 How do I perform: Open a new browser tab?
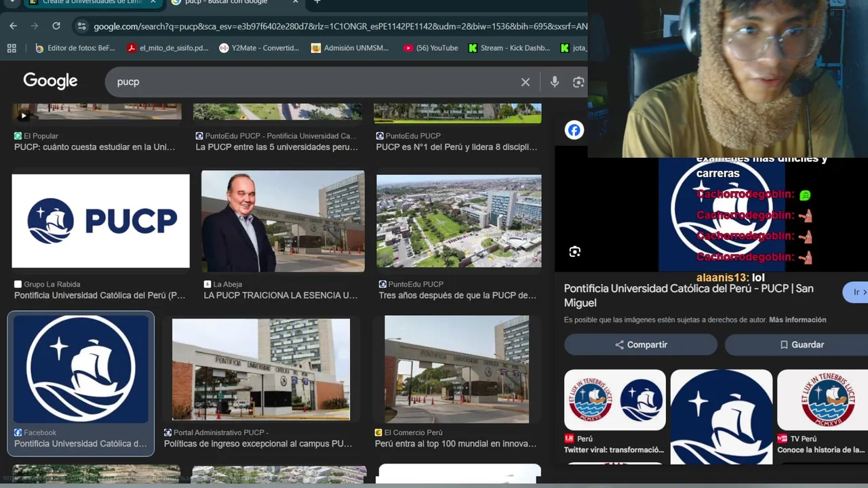(x=317, y=2)
